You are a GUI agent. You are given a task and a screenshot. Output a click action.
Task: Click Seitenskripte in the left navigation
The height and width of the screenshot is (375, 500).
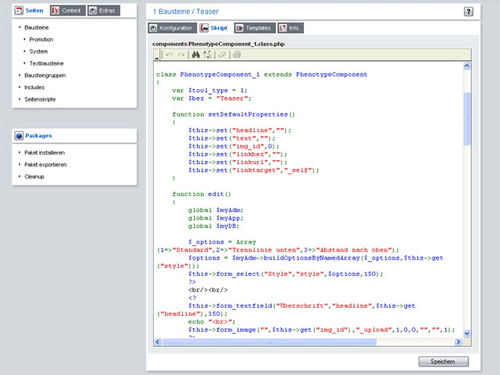40,99
